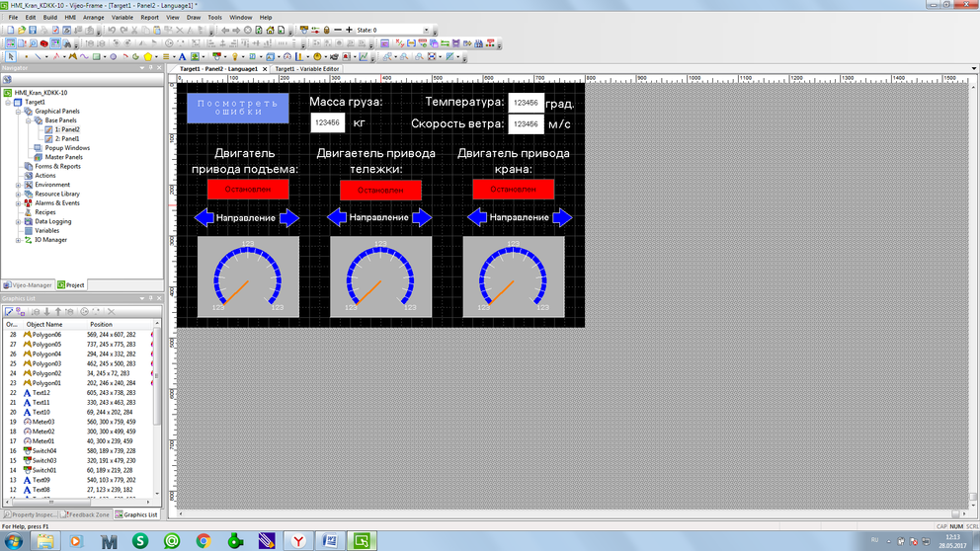Image resolution: width=980 pixels, height=551 pixels.
Task: Click the red build target icon
Action: 43,43
